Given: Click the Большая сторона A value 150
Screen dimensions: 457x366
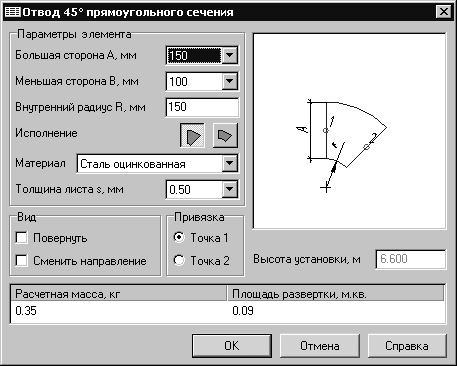Looking at the screenshot, I should coord(194,55).
